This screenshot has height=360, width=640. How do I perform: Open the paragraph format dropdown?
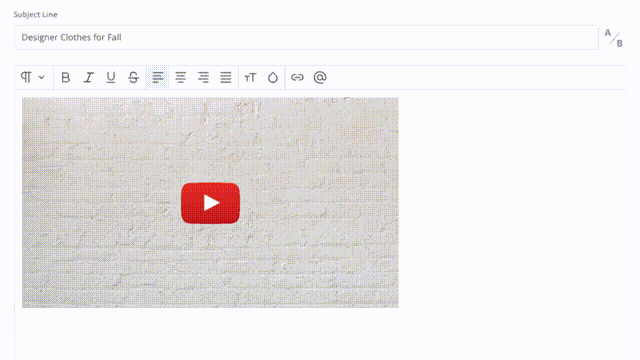click(33, 77)
